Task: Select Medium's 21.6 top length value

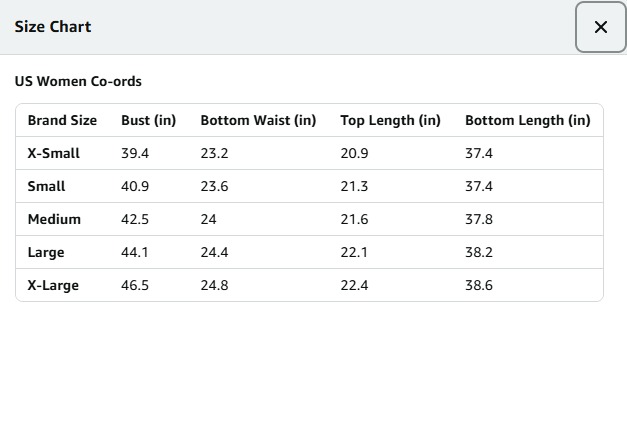Action: 354,219
